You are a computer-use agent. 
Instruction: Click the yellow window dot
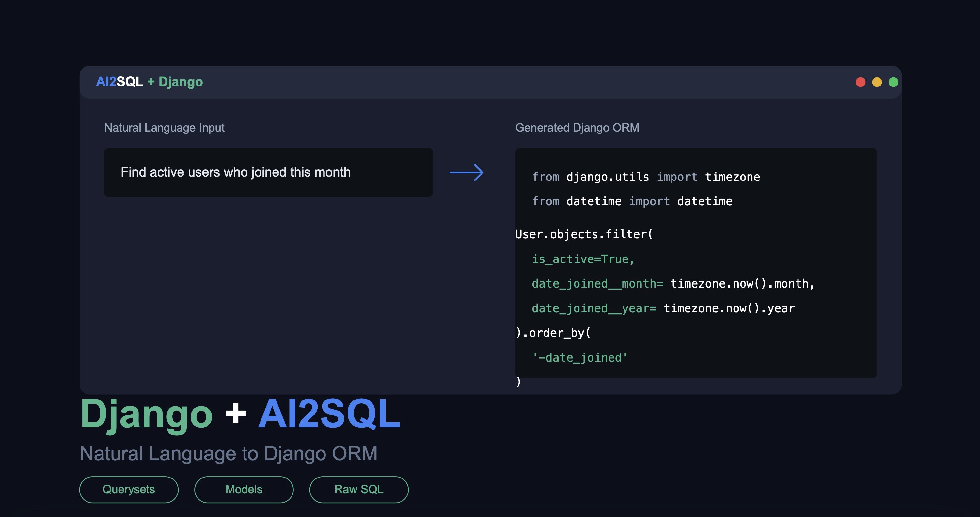point(877,82)
